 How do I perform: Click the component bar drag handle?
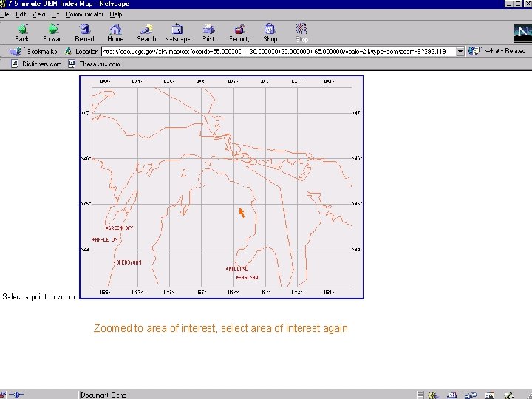tap(420, 395)
